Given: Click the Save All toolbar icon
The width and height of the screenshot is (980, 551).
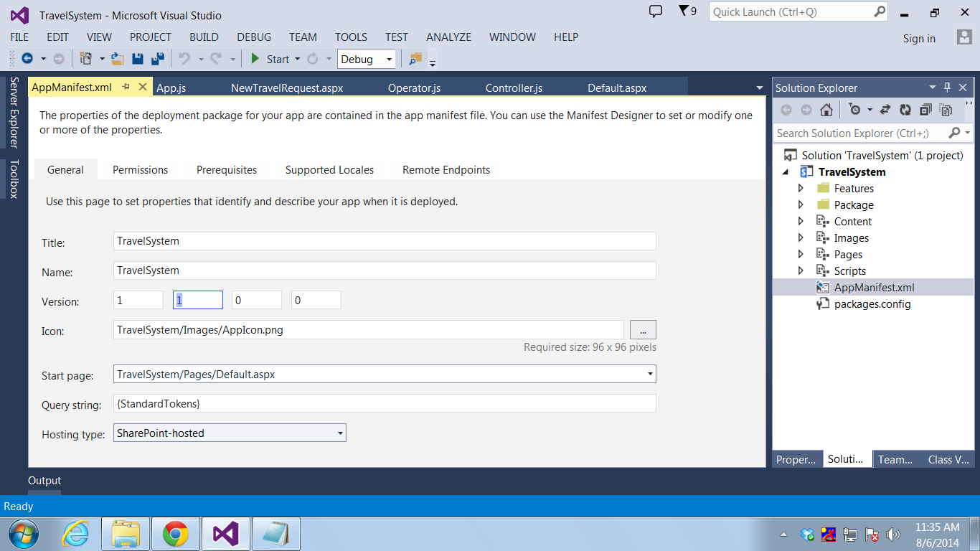Looking at the screenshot, I should coord(158,59).
